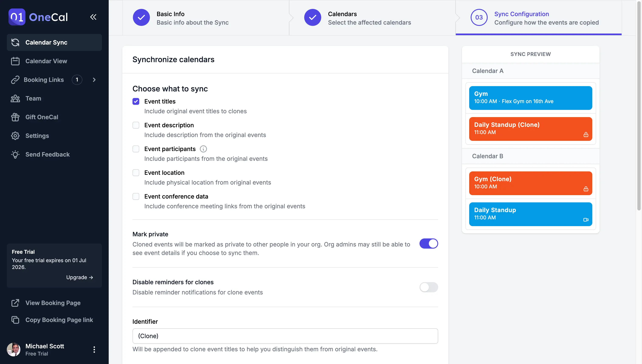Enable the Event location checkbox
This screenshot has width=642, height=364.
[136, 172]
